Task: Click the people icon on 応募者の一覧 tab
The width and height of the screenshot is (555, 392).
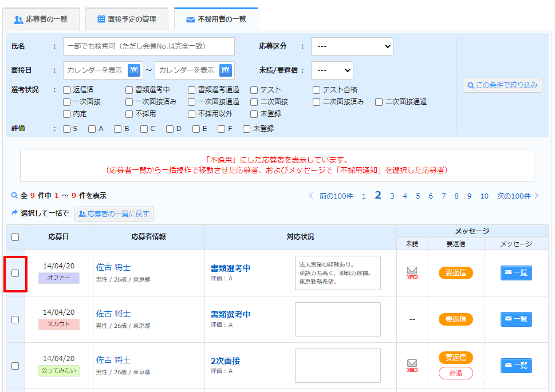Action: coord(18,20)
